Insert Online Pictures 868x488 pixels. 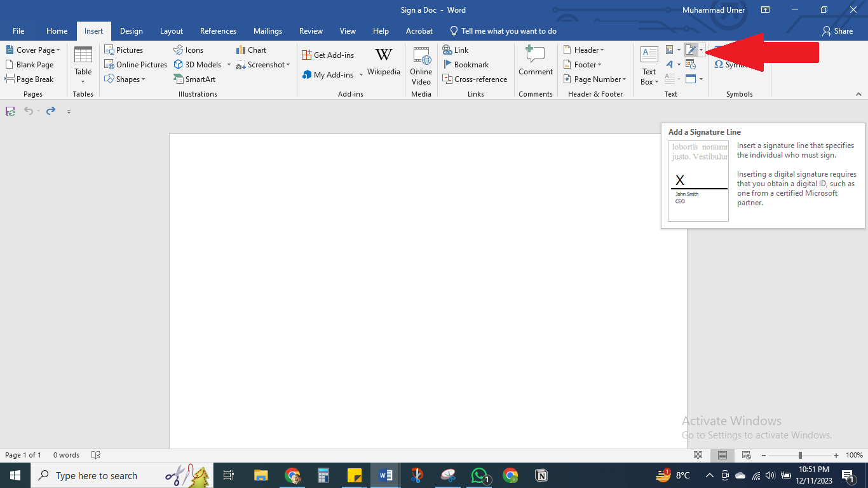pos(135,64)
